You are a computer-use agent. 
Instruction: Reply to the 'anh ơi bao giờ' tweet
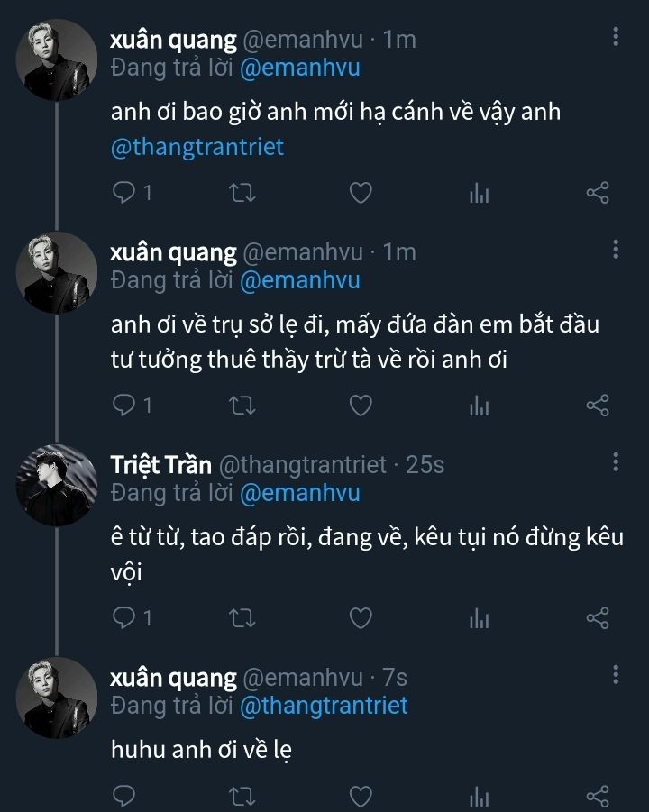pos(124,193)
